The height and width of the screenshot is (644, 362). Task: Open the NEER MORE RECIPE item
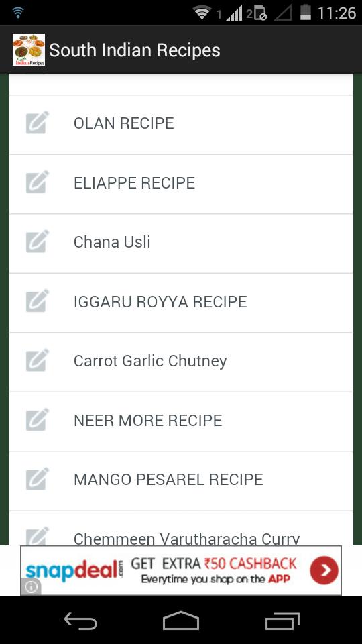pyautogui.click(x=180, y=422)
